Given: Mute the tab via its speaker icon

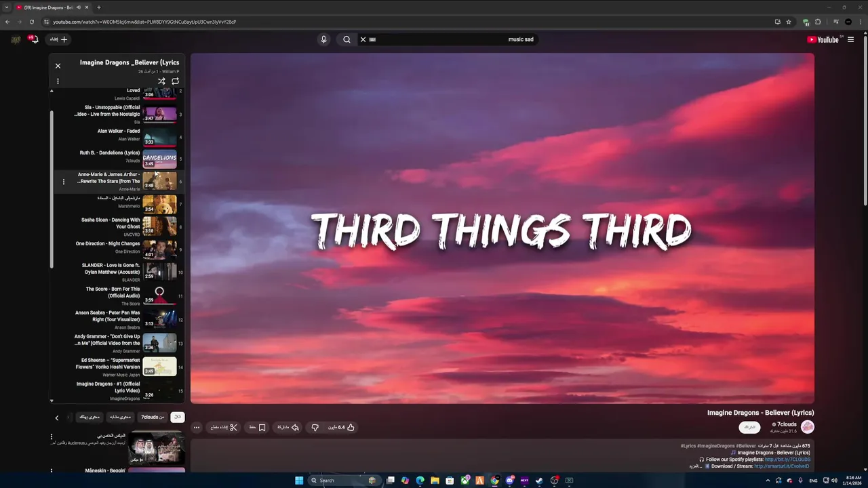Looking at the screenshot, I should pos(79,7).
